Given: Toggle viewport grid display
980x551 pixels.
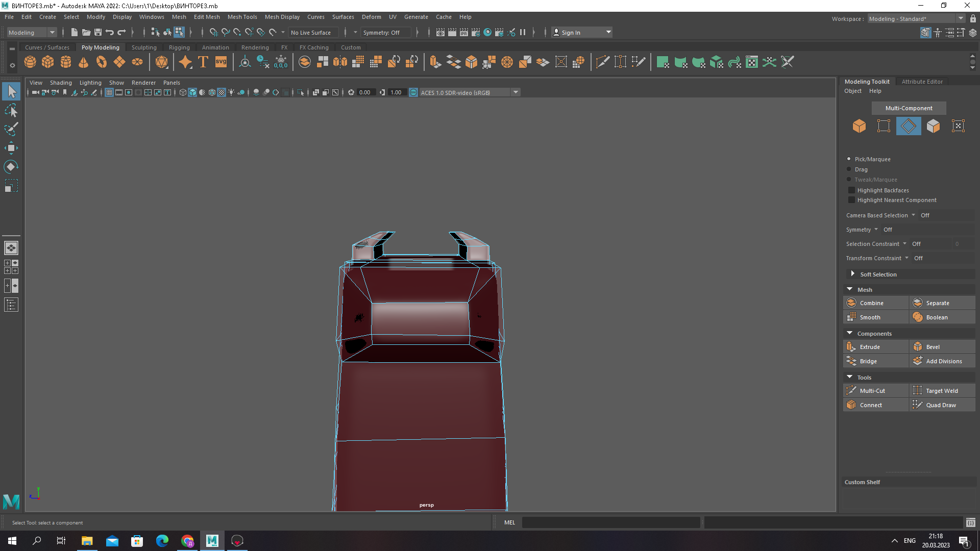Looking at the screenshot, I should 109,92.
